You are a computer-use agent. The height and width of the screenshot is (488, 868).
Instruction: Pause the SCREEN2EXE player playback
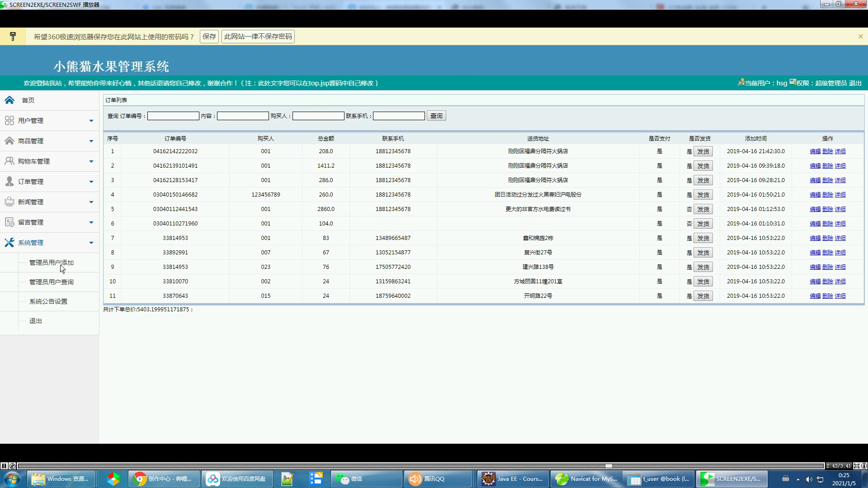[x=4, y=466]
